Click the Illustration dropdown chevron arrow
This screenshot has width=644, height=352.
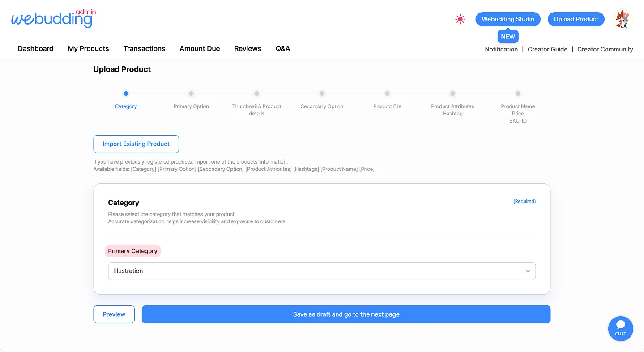coord(528,271)
